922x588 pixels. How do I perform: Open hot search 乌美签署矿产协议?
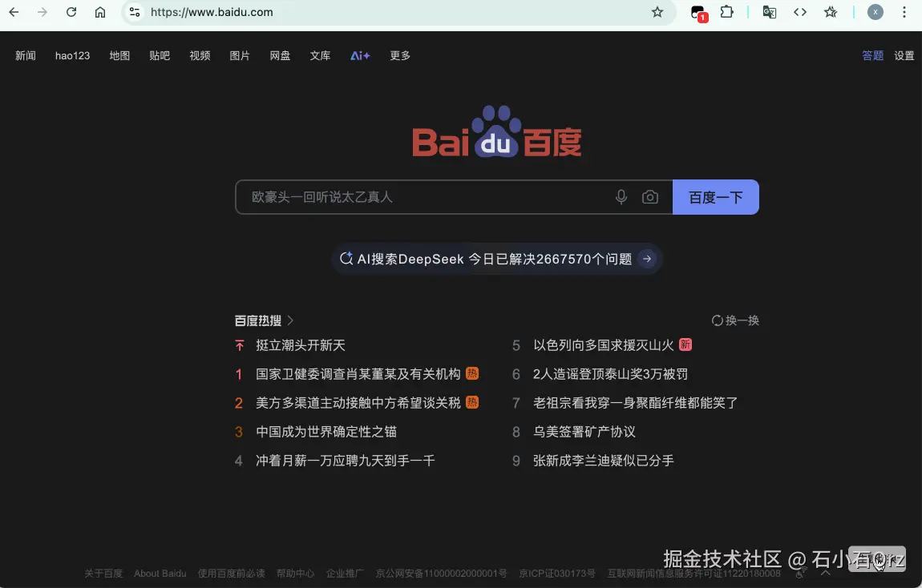pyautogui.click(x=584, y=432)
